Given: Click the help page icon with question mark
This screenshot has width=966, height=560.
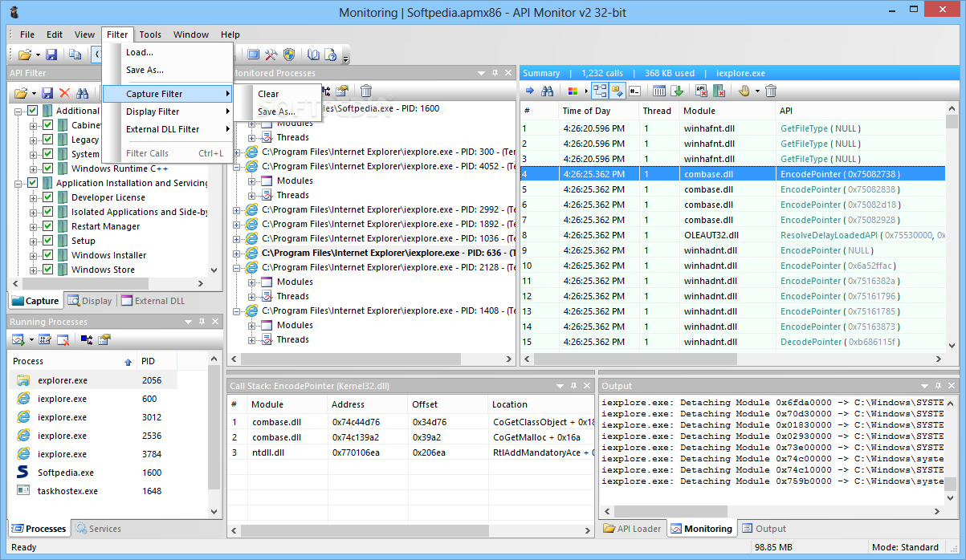Looking at the screenshot, I should pos(331,55).
